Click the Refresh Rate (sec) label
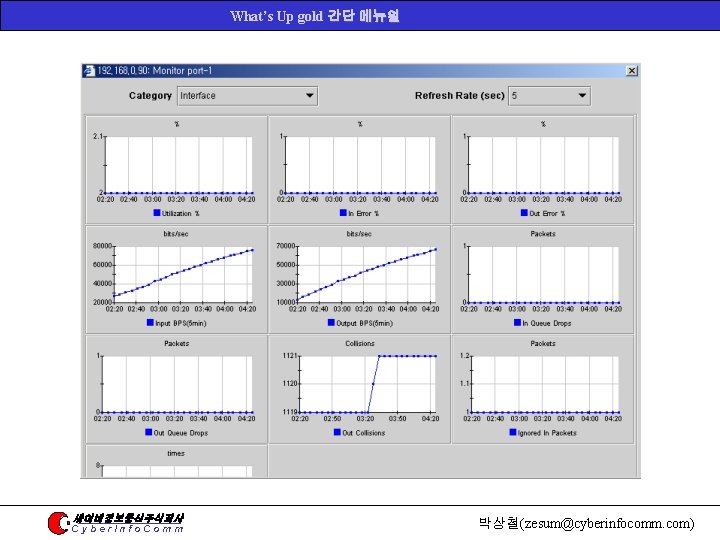Image resolution: width=720 pixels, height=540 pixels. (x=460, y=96)
